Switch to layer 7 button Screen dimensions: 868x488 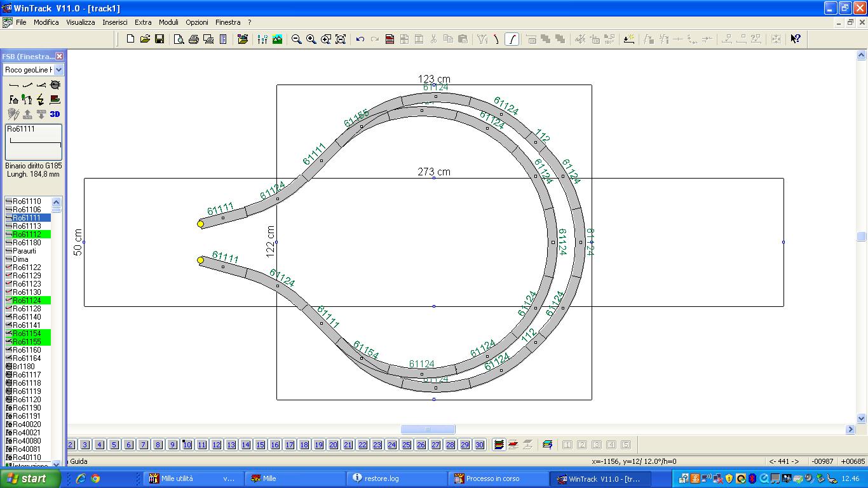[143, 445]
